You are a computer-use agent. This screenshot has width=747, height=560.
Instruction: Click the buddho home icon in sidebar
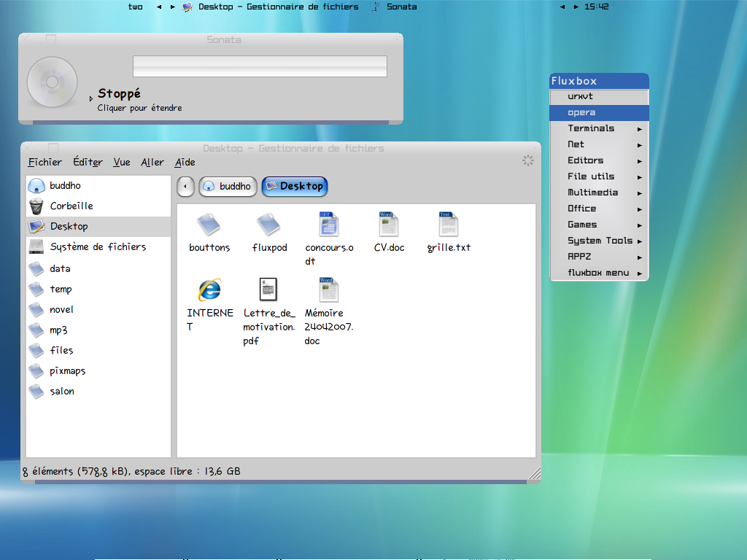click(36, 186)
